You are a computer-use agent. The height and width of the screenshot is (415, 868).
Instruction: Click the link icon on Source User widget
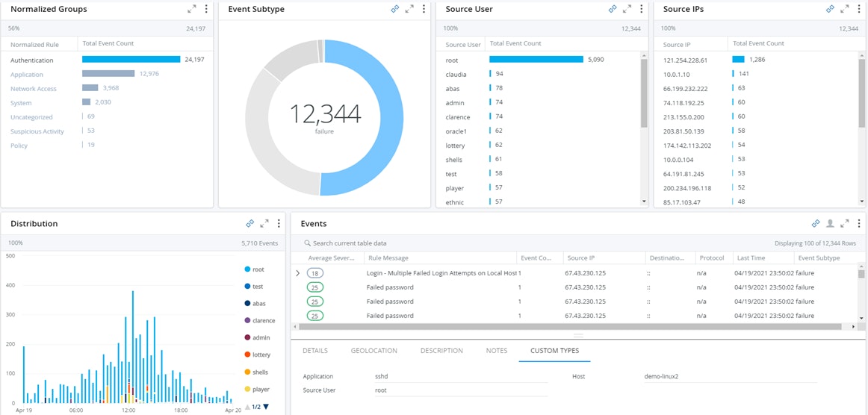[613, 9]
